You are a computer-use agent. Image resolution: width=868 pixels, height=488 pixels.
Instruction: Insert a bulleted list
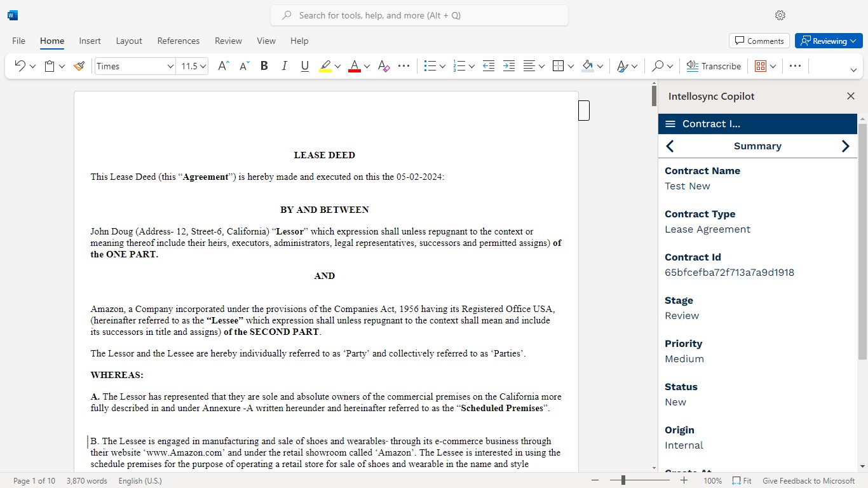(x=430, y=66)
